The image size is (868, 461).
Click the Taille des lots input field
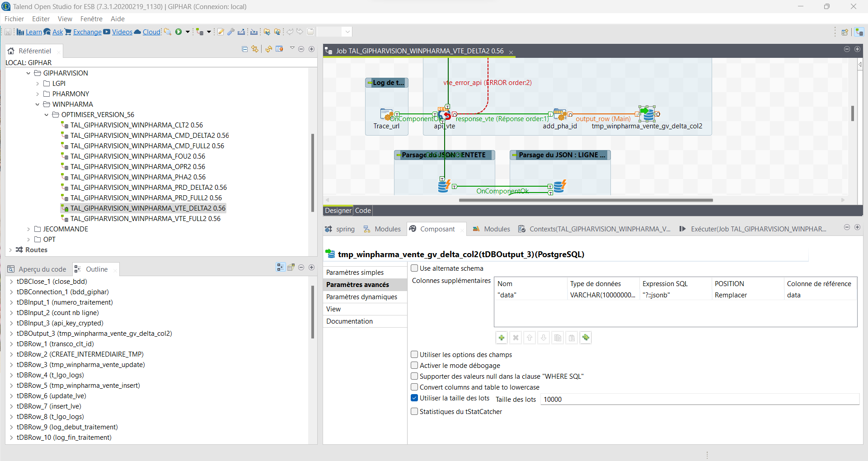click(x=699, y=400)
